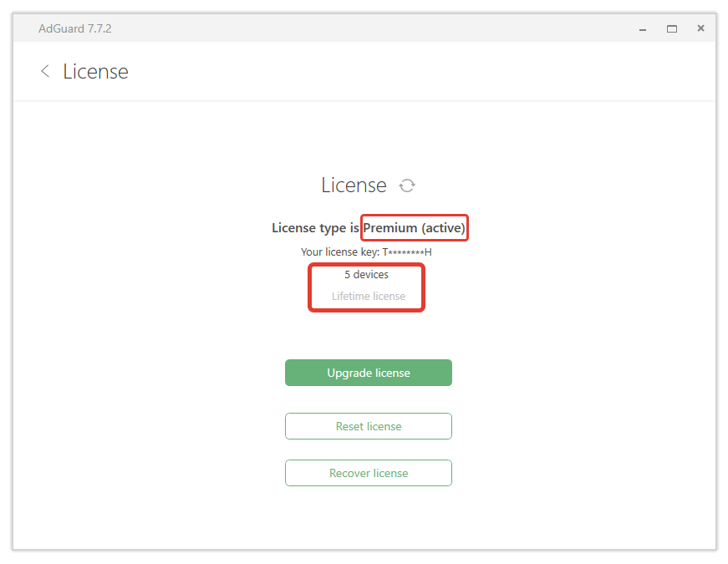Maximize the AdGuard window
728x564 pixels.
[x=672, y=28]
